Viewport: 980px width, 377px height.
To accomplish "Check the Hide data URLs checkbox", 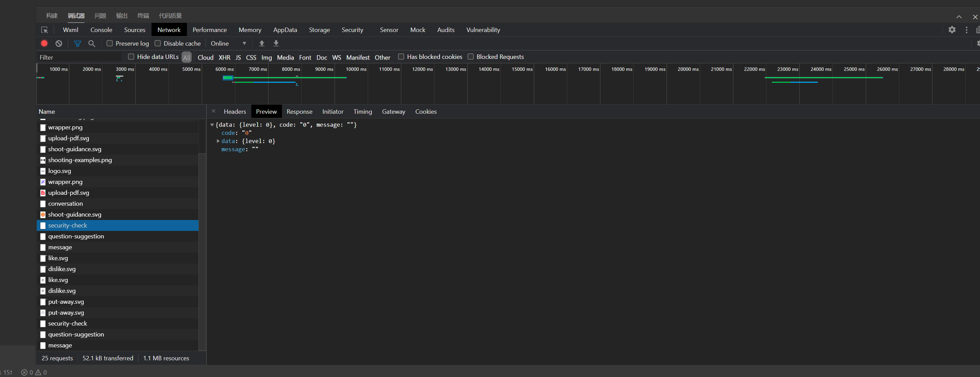I will [131, 57].
